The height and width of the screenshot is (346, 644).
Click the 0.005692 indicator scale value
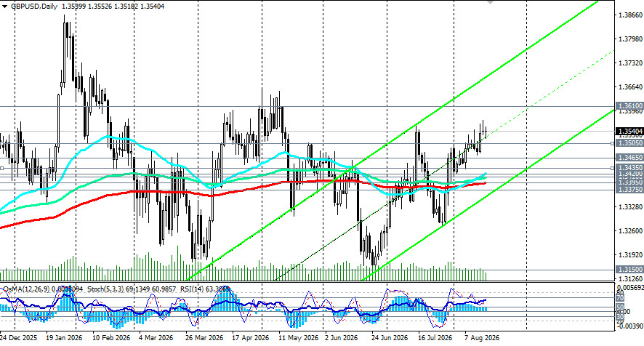pyautogui.click(x=630, y=287)
